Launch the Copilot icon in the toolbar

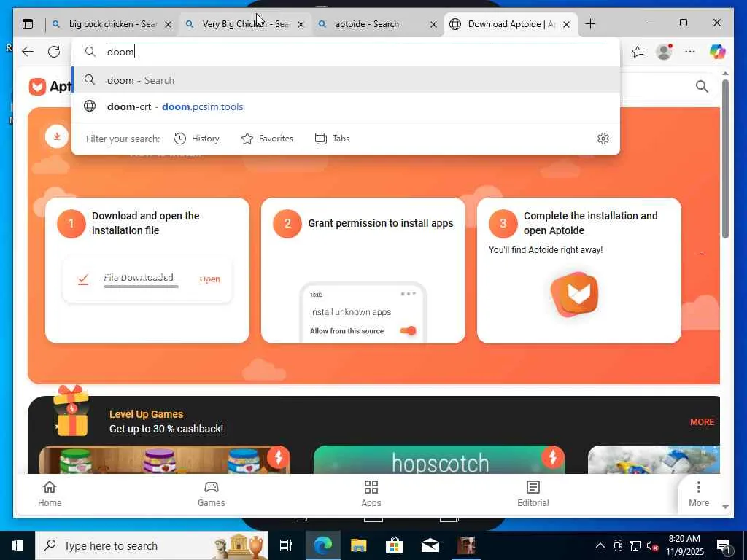(717, 52)
